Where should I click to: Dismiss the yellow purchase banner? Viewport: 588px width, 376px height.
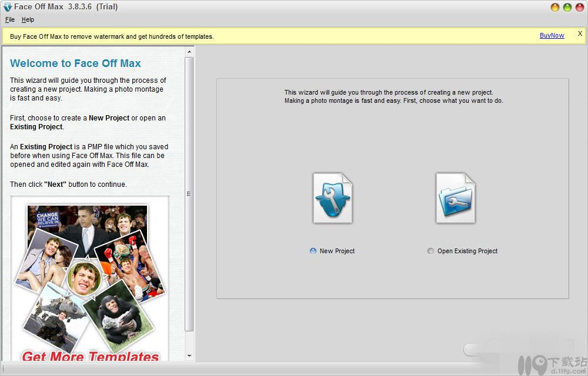pyautogui.click(x=580, y=33)
